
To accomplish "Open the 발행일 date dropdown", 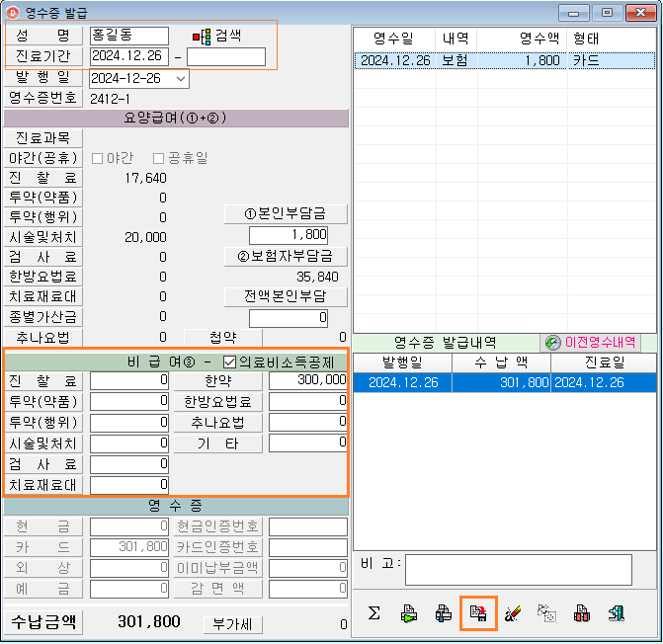I will [x=180, y=78].
